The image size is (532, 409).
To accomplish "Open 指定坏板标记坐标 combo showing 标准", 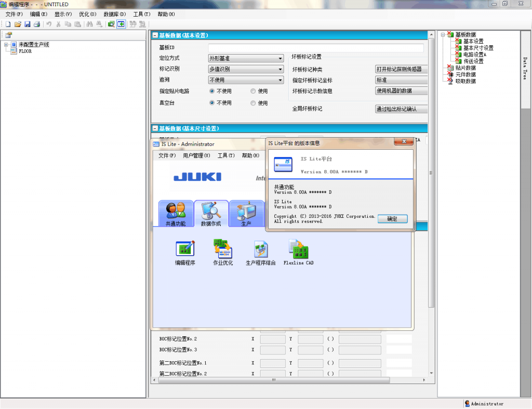I will coord(402,80).
